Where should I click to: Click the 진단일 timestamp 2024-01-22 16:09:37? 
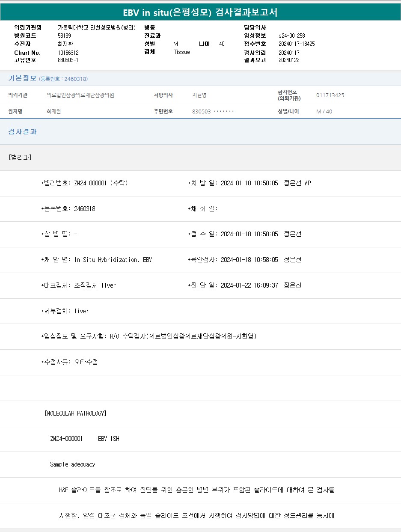(x=249, y=285)
